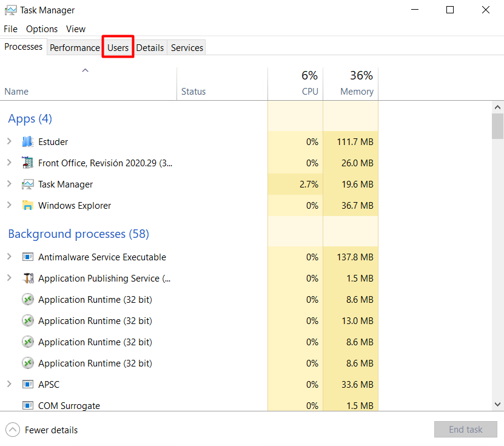Click the scrollbar down arrow
Screen dimensions: 504x446
click(x=497, y=404)
